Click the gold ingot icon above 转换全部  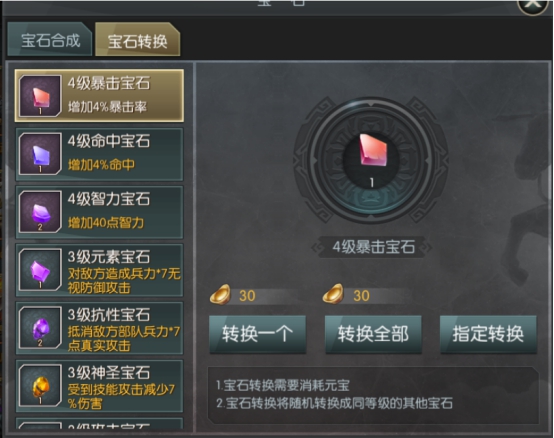click(x=333, y=294)
